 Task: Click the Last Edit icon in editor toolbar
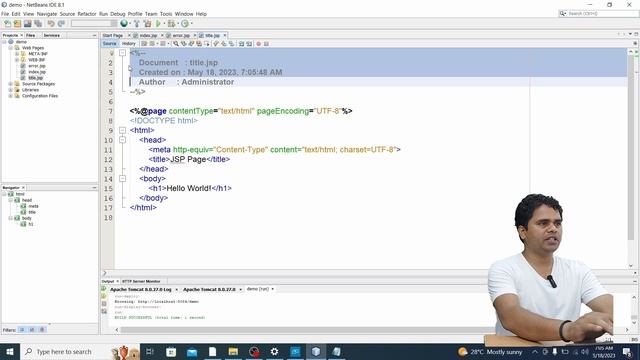point(144,44)
